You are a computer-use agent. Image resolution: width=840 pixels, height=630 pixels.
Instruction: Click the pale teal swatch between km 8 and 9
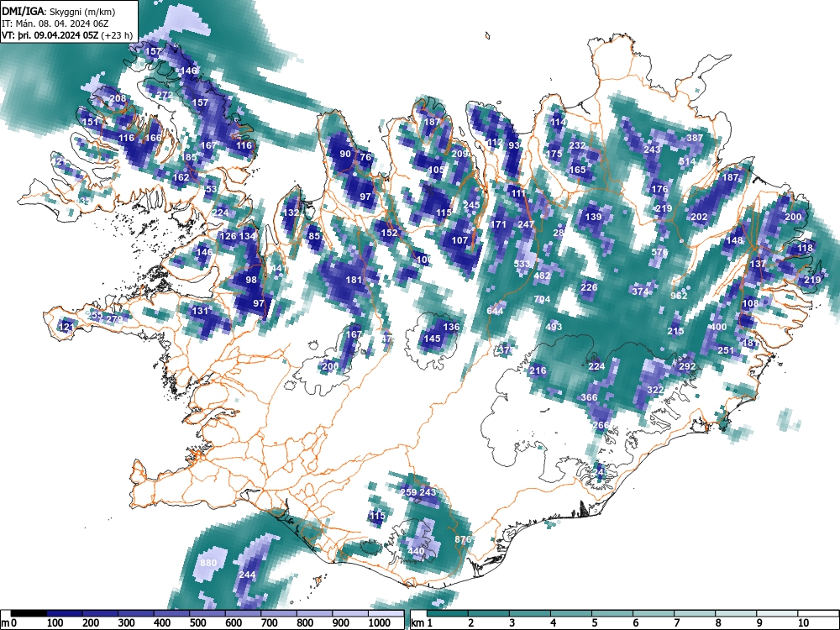tap(737, 614)
